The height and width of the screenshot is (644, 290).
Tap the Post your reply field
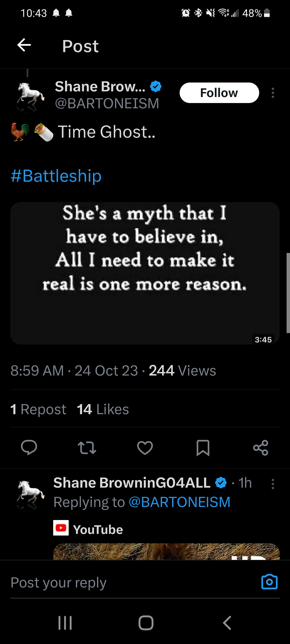125,582
